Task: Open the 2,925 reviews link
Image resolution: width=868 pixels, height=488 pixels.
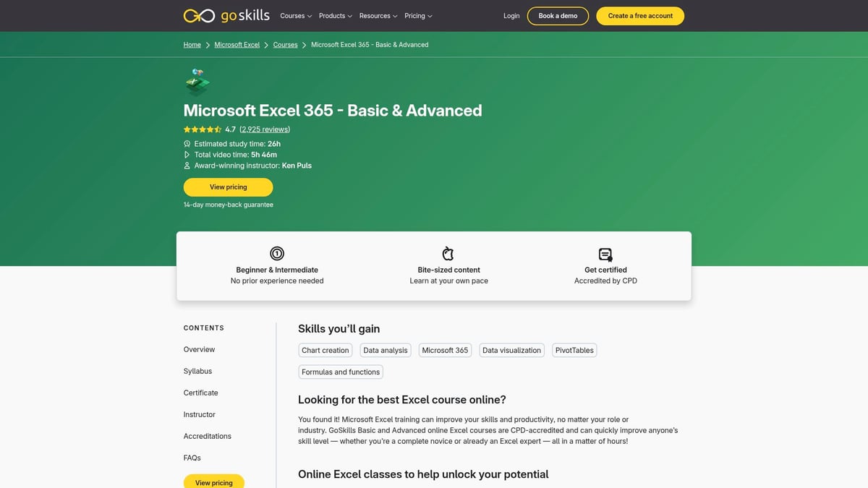Action: click(265, 129)
